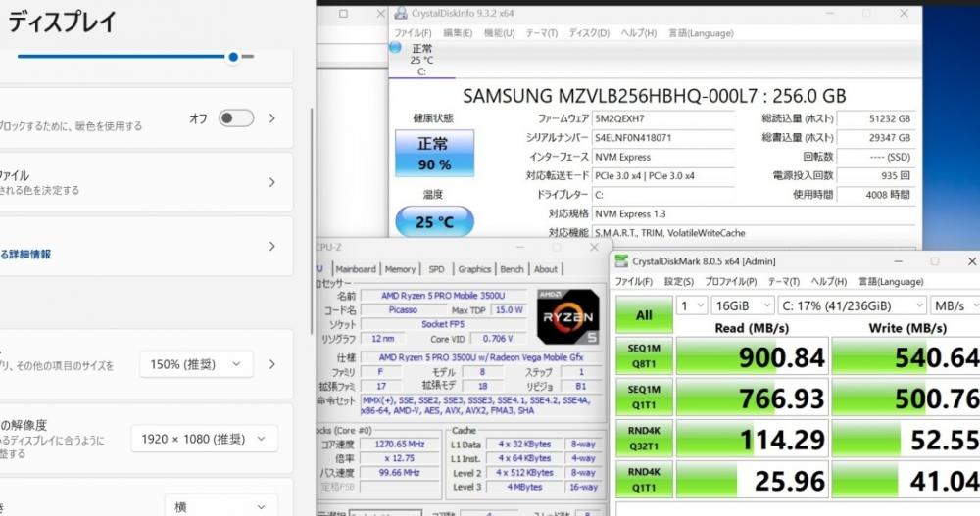
Task: Open 機能(U) menu in CrystalDiskInfo
Action: (500, 33)
